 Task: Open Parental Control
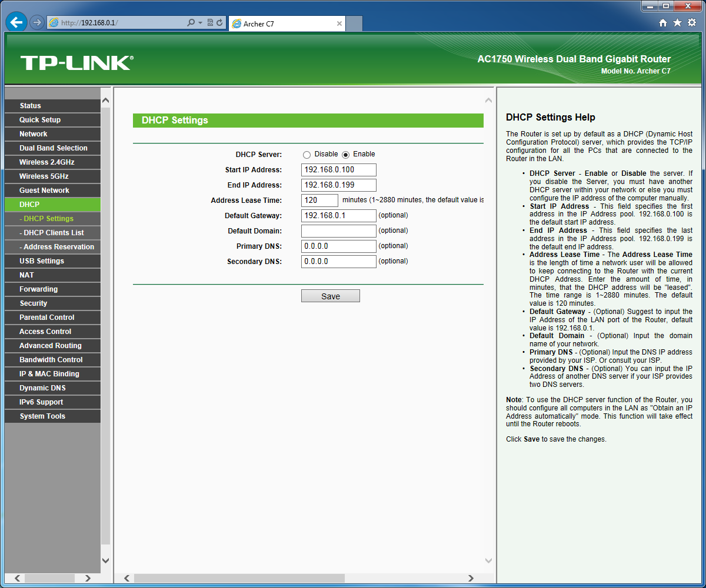tap(52, 318)
